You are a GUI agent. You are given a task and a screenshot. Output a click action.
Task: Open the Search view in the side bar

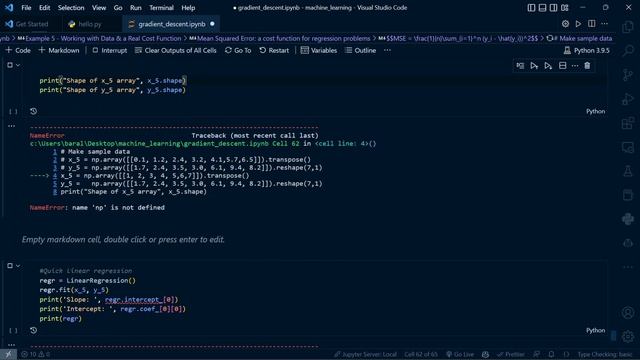pyautogui.click(x=628, y=51)
